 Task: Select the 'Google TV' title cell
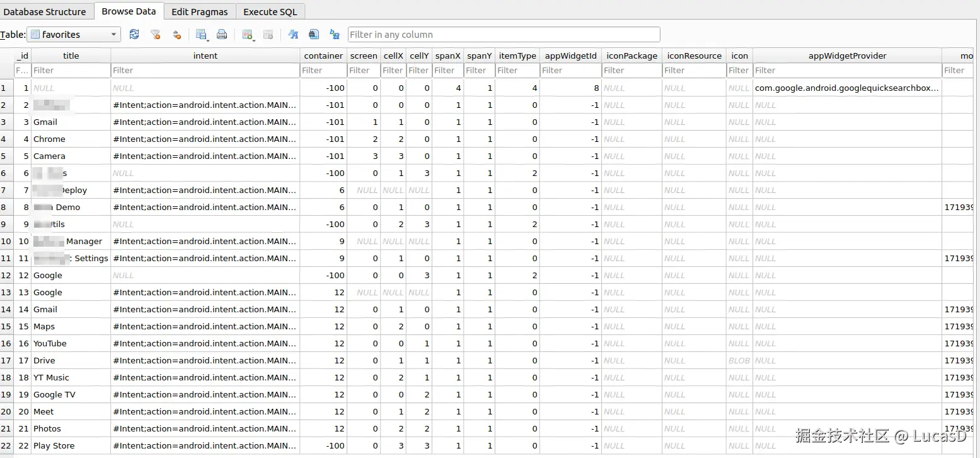[x=71, y=394]
